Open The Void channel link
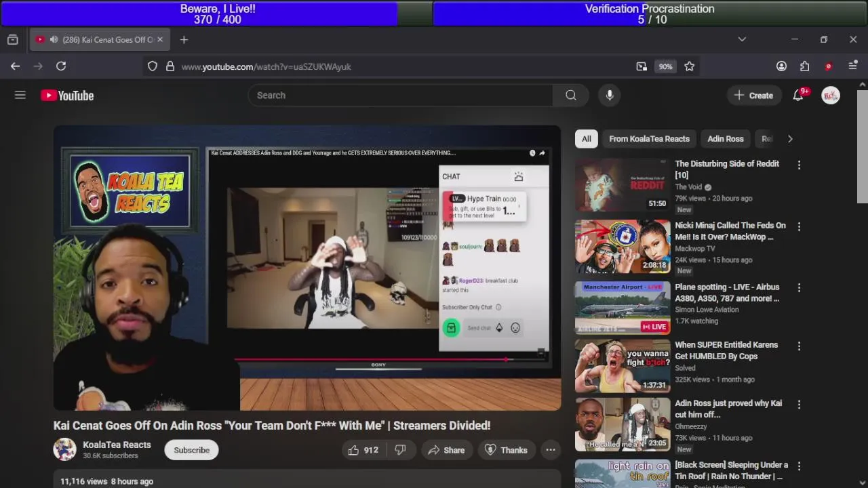 click(x=688, y=187)
